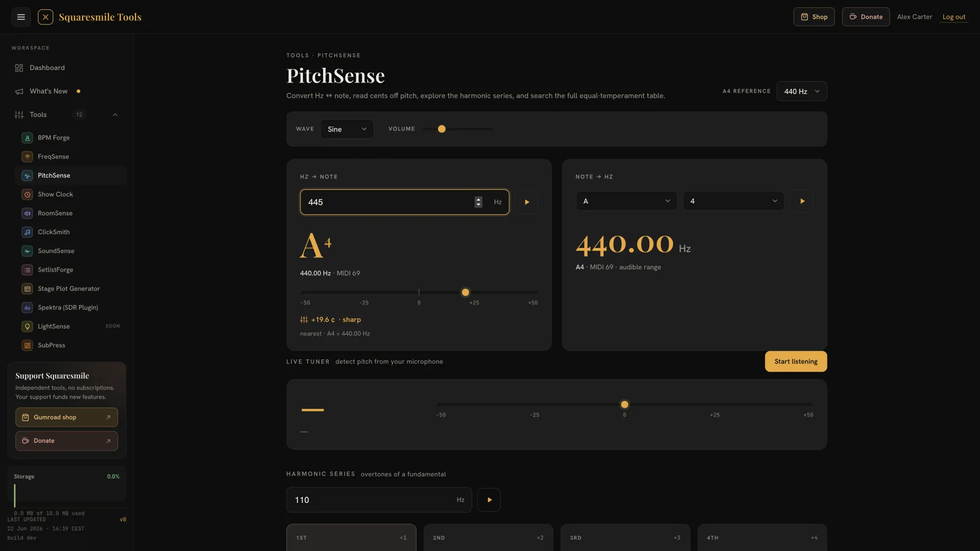Click the Donate button in header

(x=866, y=17)
